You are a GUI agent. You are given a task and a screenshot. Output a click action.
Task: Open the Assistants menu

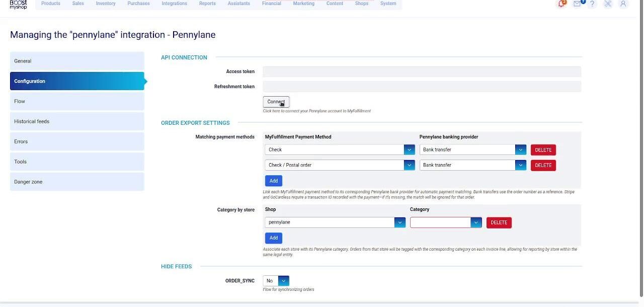tap(239, 4)
